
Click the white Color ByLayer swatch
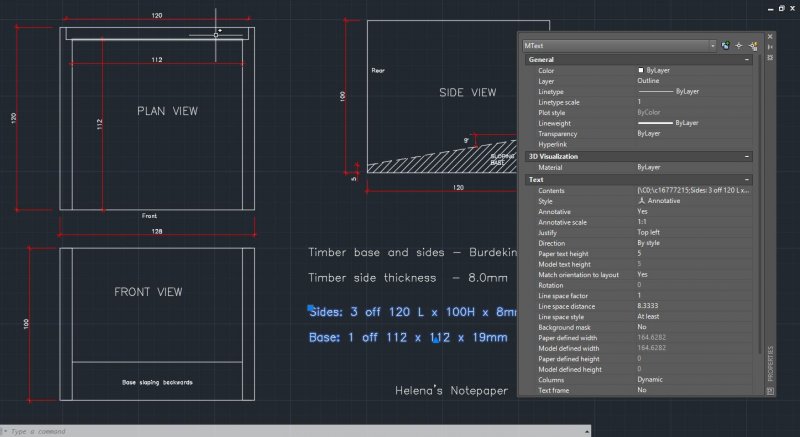coord(641,71)
